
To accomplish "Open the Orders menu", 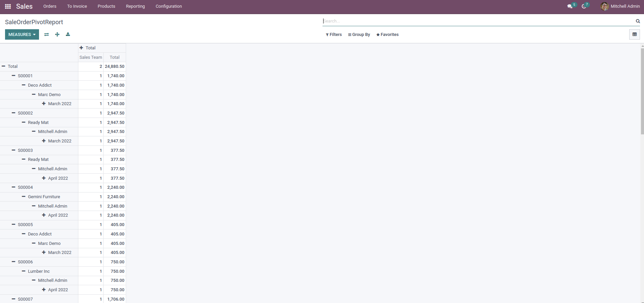I will click(50, 6).
